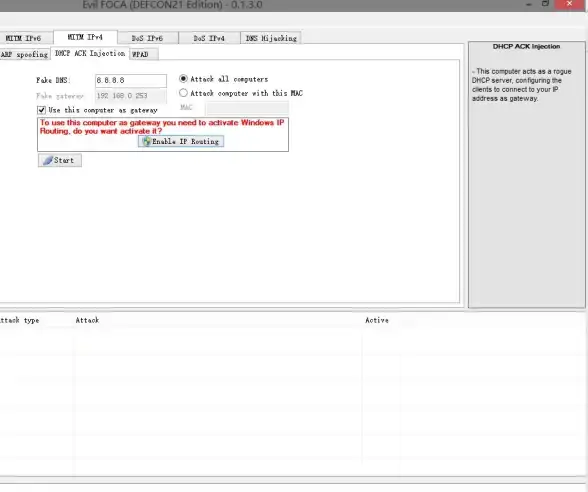The width and height of the screenshot is (588, 492).
Task: Click the shield icon on Enable IP Routing
Action: click(146, 141)
